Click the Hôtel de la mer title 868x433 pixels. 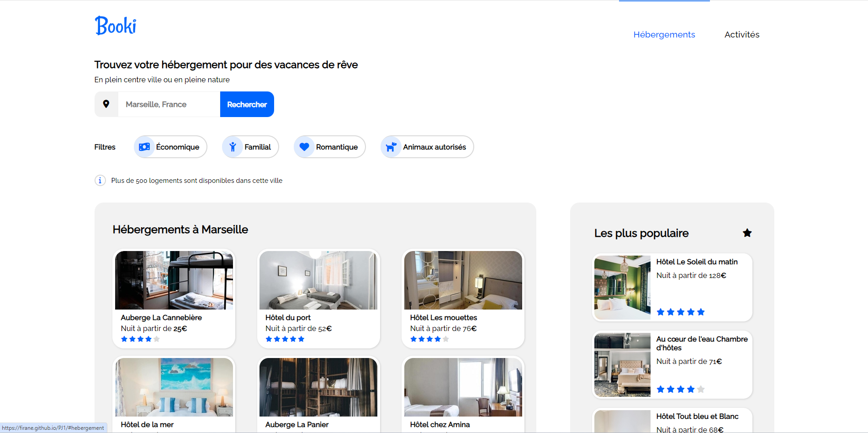147,424
